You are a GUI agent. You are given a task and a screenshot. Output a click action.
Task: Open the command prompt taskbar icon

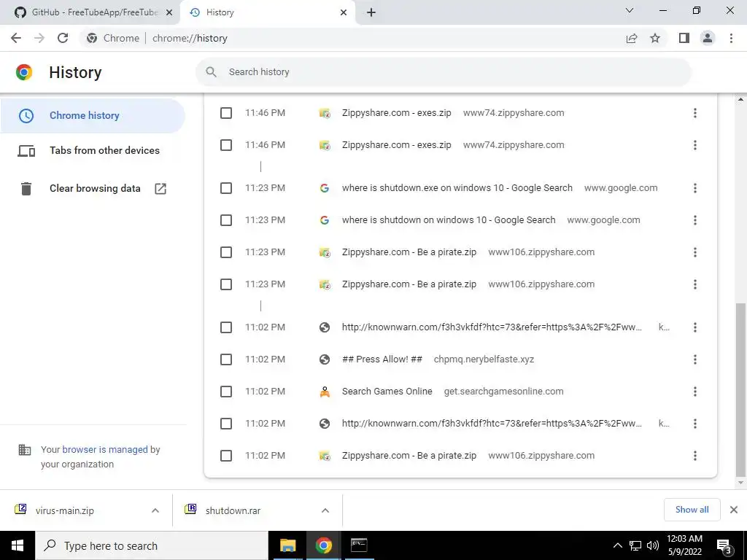[x=359, y=545]
